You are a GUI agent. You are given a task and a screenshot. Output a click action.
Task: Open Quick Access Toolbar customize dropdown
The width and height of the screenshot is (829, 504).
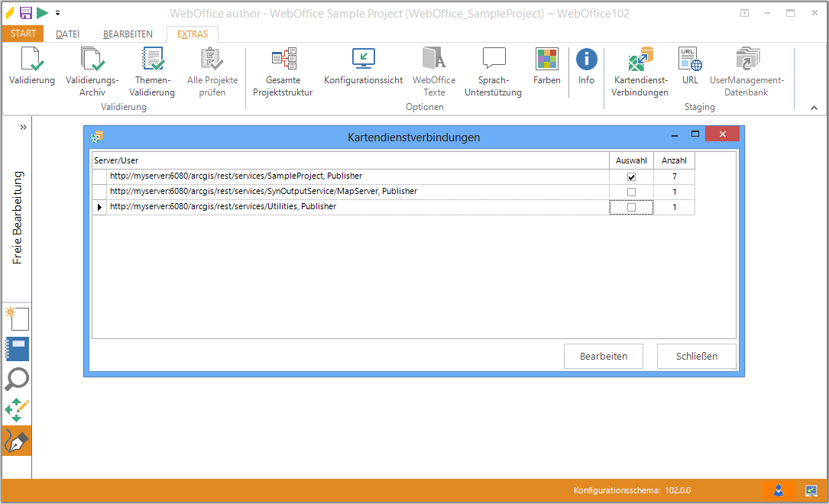[57, 13]
